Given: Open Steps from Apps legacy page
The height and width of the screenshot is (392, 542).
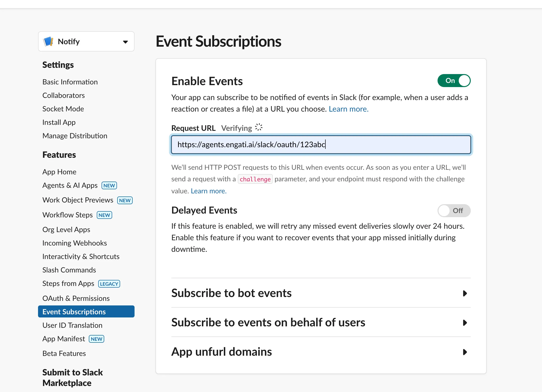Looking at the screenshot, I should click(x=68, y=284).
